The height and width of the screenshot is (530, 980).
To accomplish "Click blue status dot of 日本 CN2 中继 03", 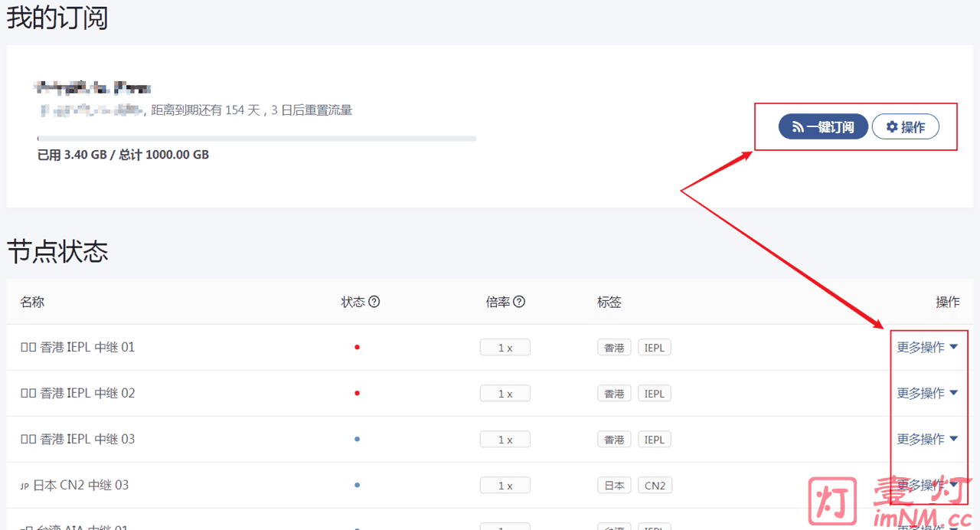I will click(357, 485).
